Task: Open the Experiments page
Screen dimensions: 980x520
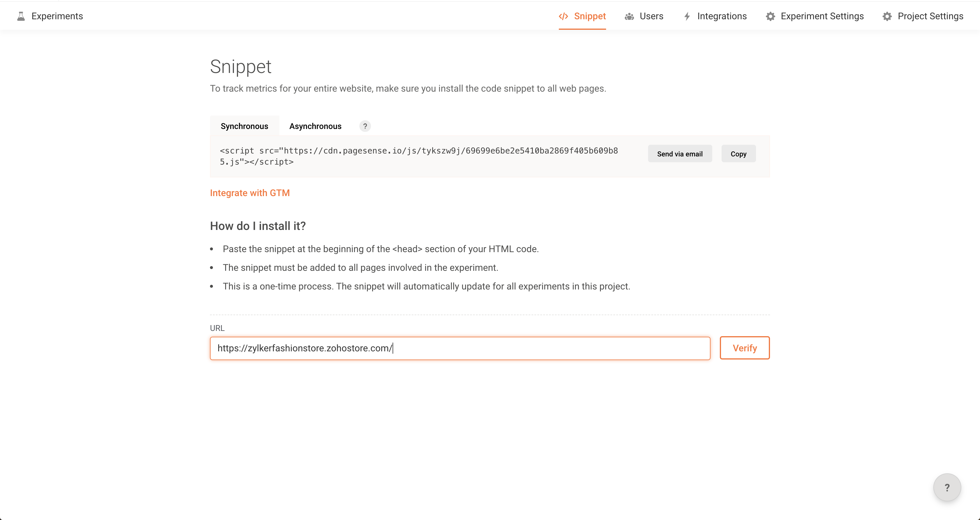Action: tap(57, 16)
